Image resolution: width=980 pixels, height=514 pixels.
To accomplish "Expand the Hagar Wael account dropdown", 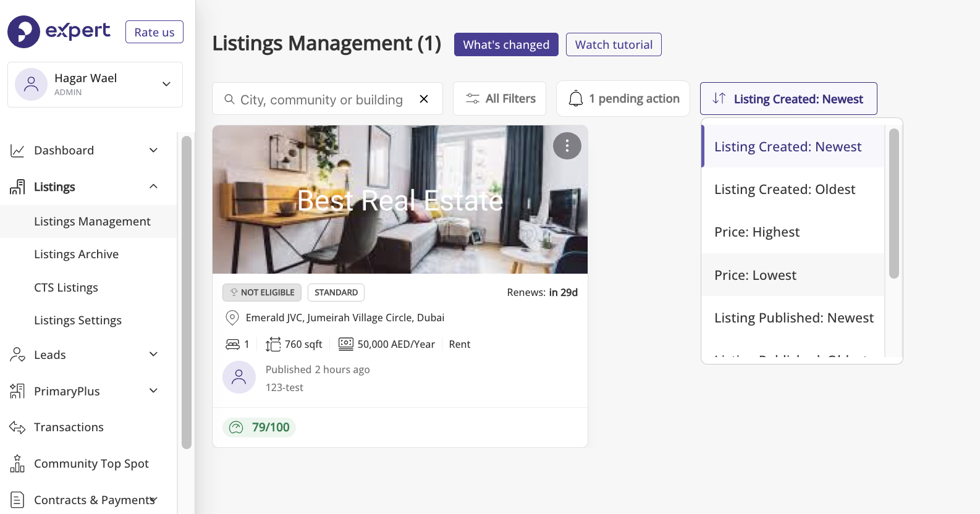I will click(x=166, y=84).
